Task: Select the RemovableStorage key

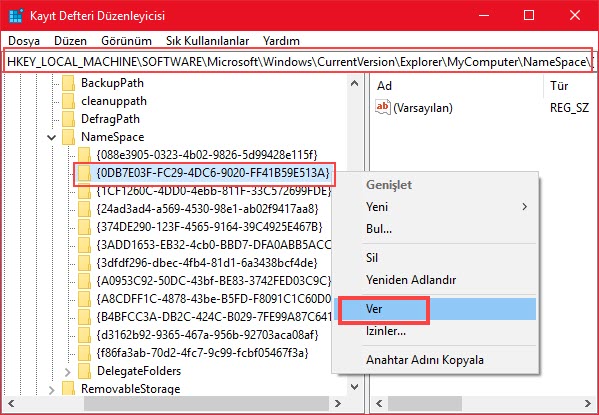Action: (131, 389)
